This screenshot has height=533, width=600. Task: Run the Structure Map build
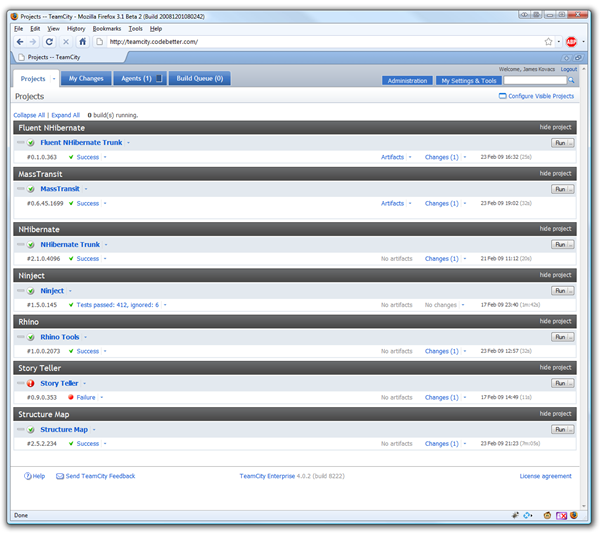[560, 429]
